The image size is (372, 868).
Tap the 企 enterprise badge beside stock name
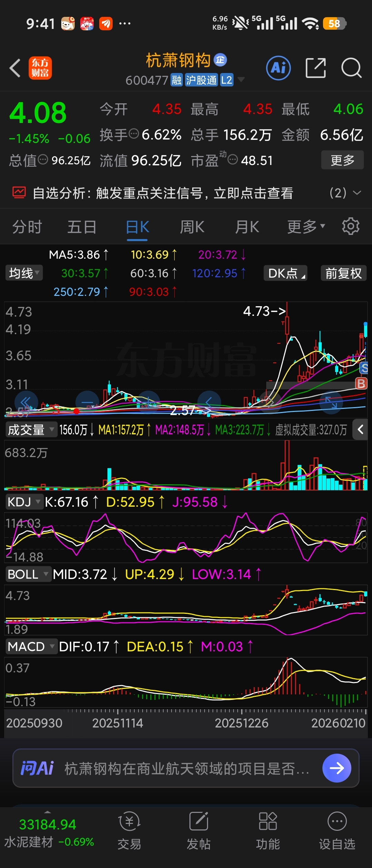tap(220, 60)
